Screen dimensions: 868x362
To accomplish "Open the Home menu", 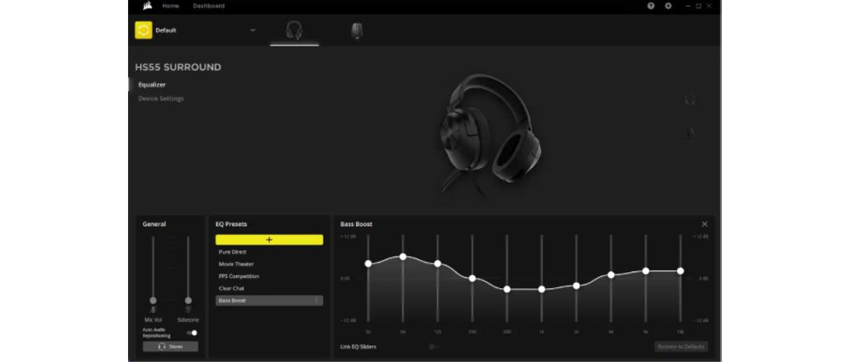I will (x=171, y=6).
